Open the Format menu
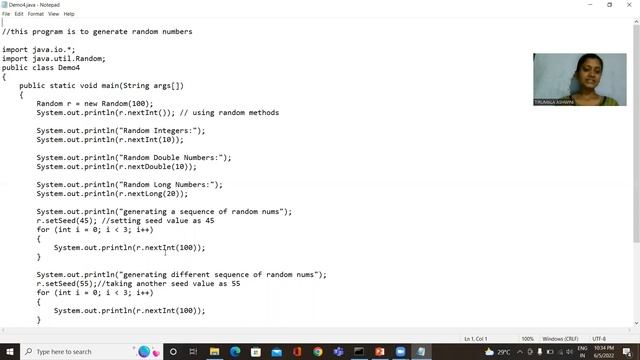640x360 pixels. click(36, 14)
